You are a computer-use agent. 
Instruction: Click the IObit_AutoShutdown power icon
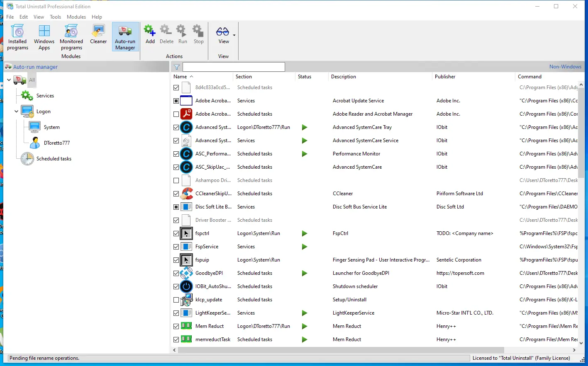[x=186, y=286]
